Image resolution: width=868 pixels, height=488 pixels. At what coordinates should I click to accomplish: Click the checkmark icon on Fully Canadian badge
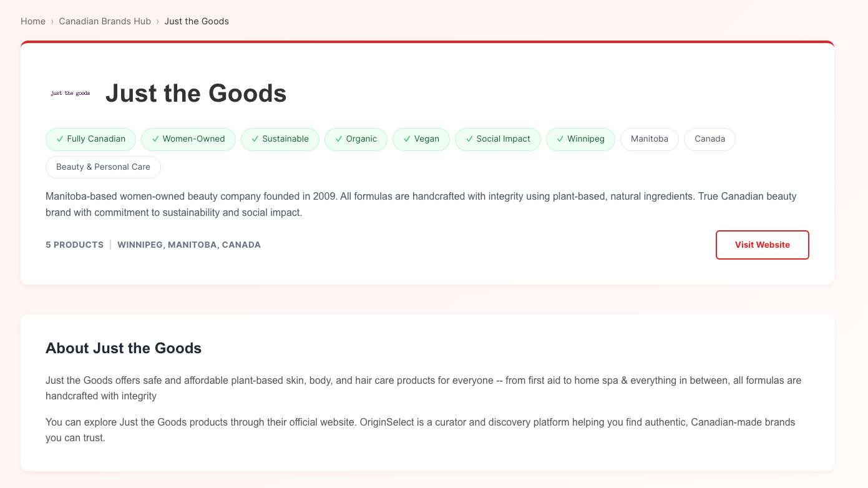click(59, 139)
